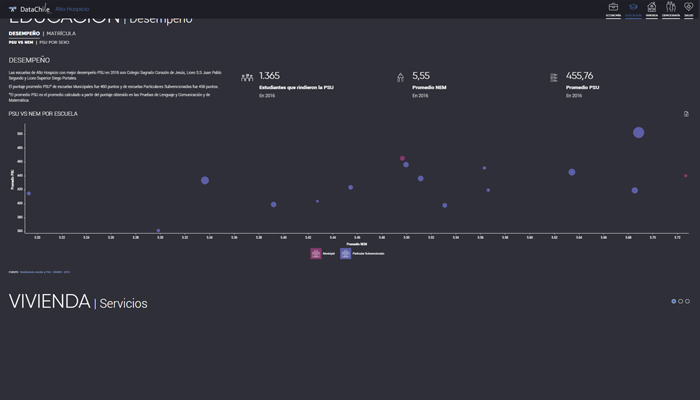Click the largest bubble in the scatter plot
Image resolution: width=700 pixels, height=400 pixels.
[638, 133]
